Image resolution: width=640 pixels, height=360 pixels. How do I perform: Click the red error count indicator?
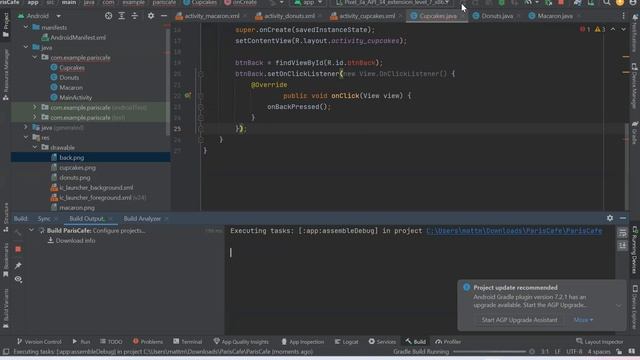pyautogui.click(x=585, y=29)
